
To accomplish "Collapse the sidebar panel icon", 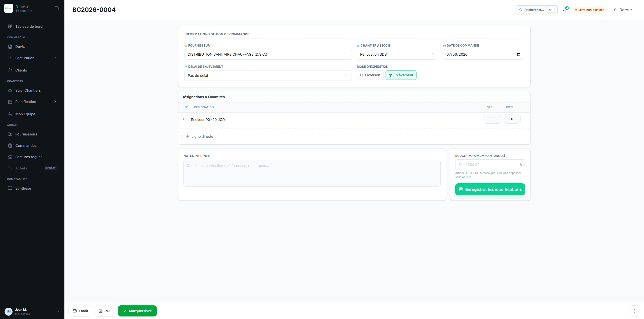I will coord(57,8).
